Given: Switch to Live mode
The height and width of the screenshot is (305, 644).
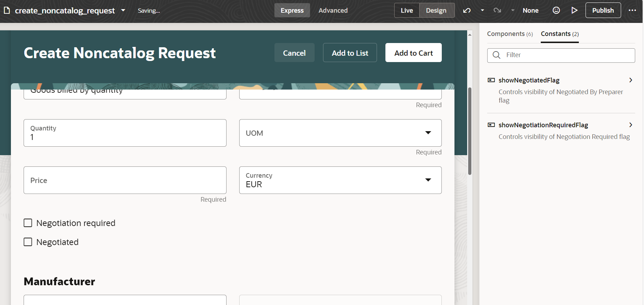Looking at the screenshot, I should (407, 11).
